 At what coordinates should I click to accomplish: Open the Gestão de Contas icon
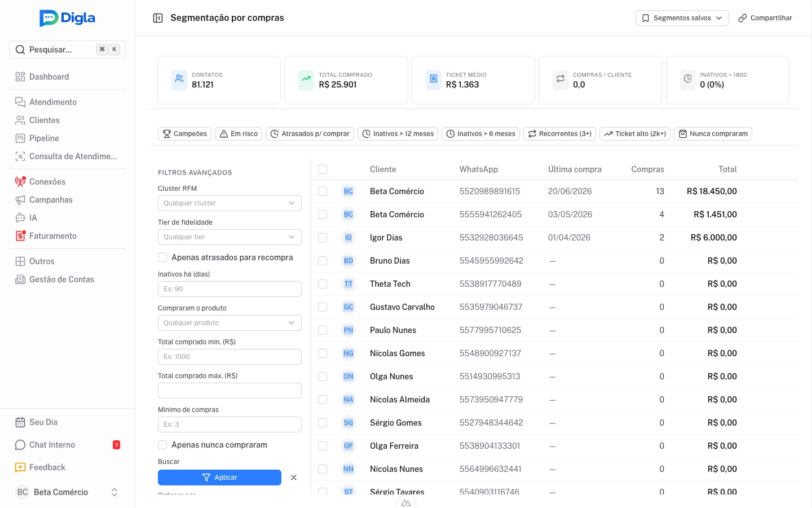[x=20, y=279]
